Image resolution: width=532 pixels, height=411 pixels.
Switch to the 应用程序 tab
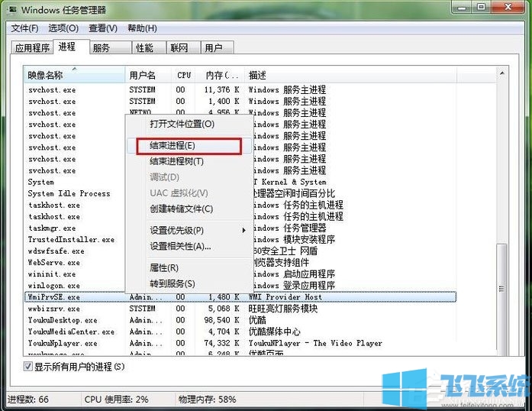tap(32, 48)
